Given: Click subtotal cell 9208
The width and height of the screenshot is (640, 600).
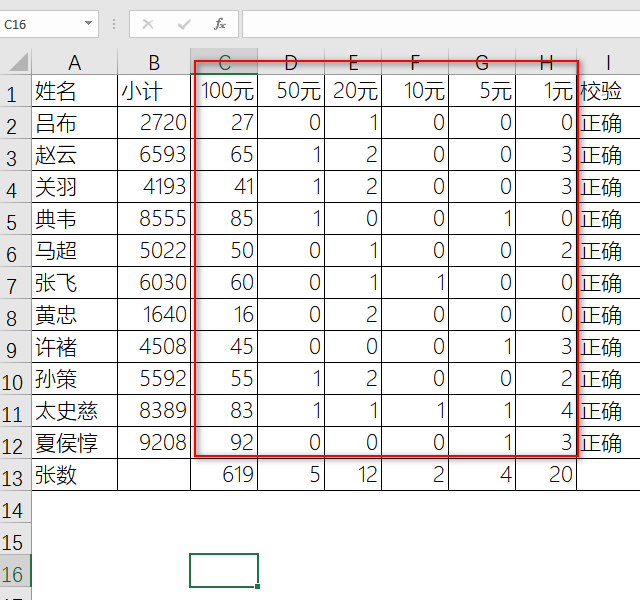Looking at the screenshot, I should pyautogui.click(x=154, y=442).
